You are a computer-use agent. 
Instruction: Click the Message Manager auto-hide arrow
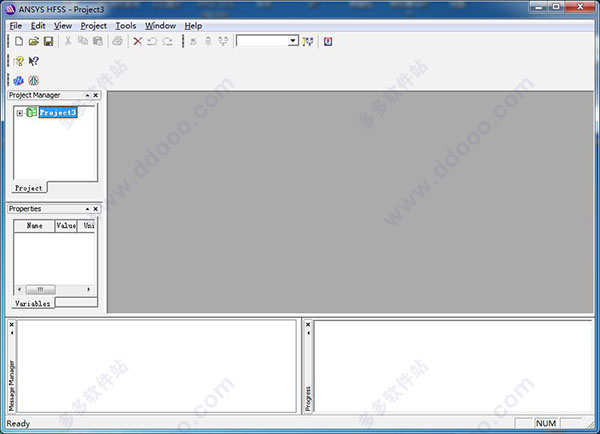[x=11, y=333]
